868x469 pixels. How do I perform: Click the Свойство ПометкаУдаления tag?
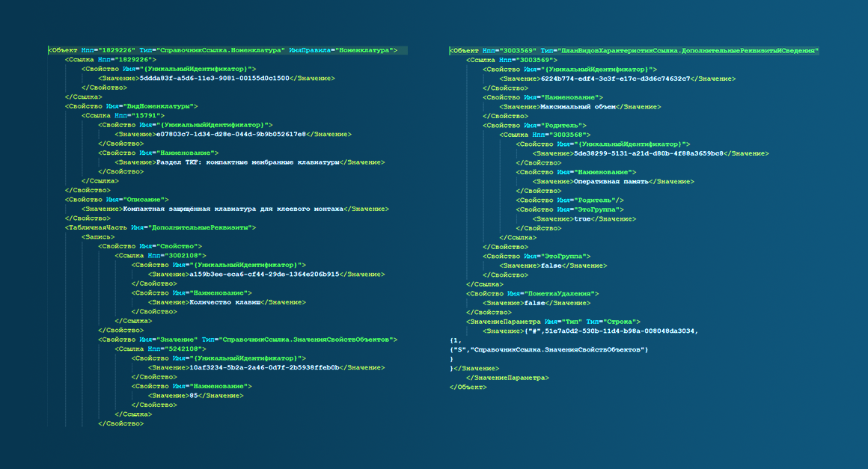(532, 294)
